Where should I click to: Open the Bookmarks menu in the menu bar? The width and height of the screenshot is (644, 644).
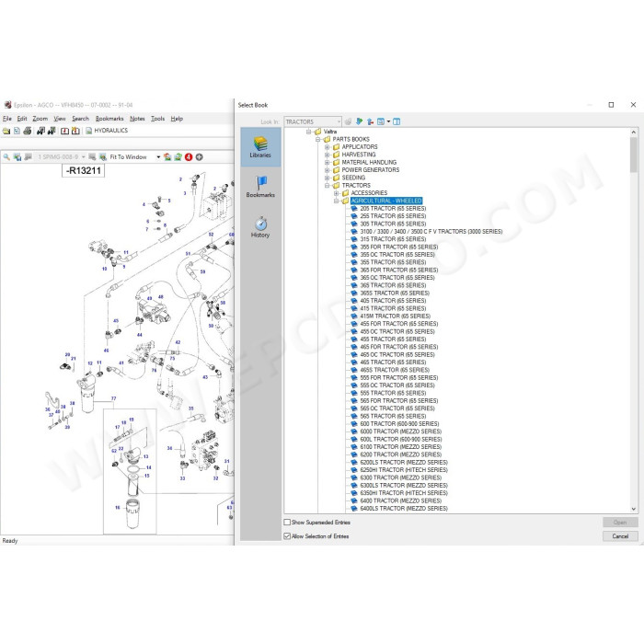(109, 119)
